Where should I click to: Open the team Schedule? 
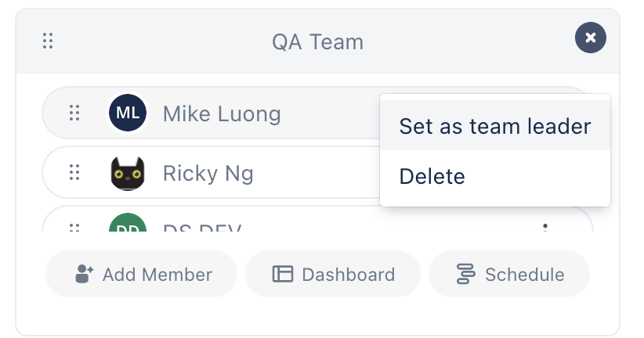(x=509, y=274)
